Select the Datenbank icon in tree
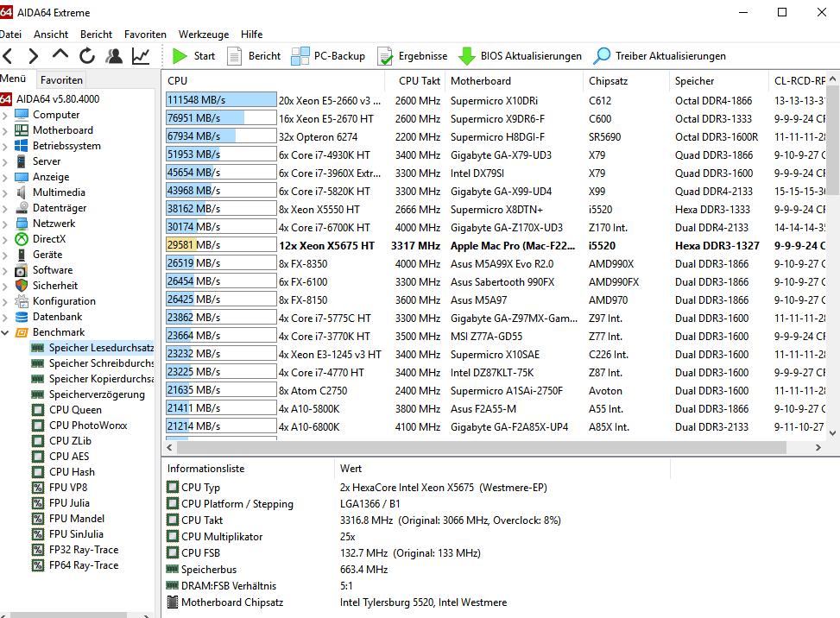 click(22, 317)
